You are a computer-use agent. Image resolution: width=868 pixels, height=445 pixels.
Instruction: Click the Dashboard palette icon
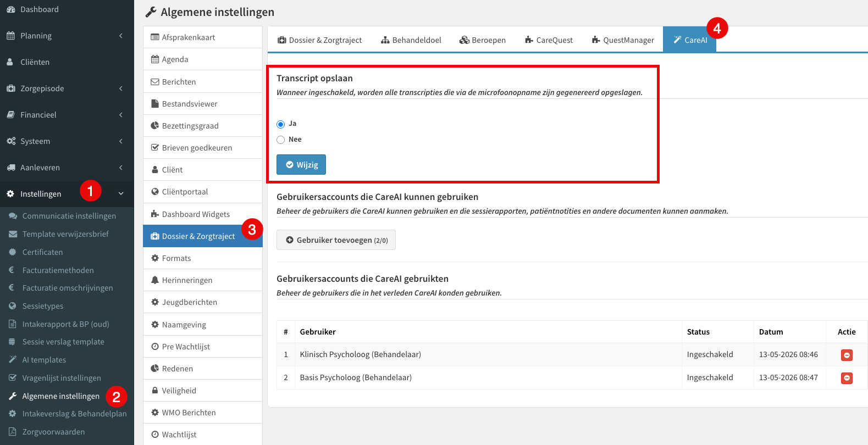click(10, 9)
